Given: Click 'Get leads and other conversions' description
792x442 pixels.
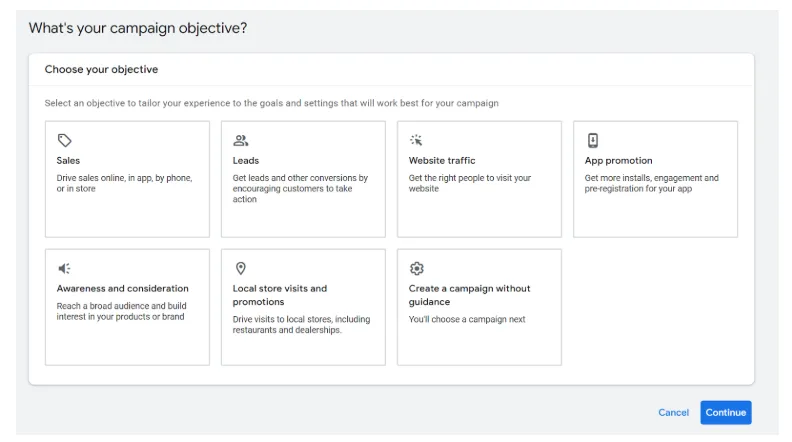Looking at the screenshot, I should pyautogui.click(x=300, y=188).
